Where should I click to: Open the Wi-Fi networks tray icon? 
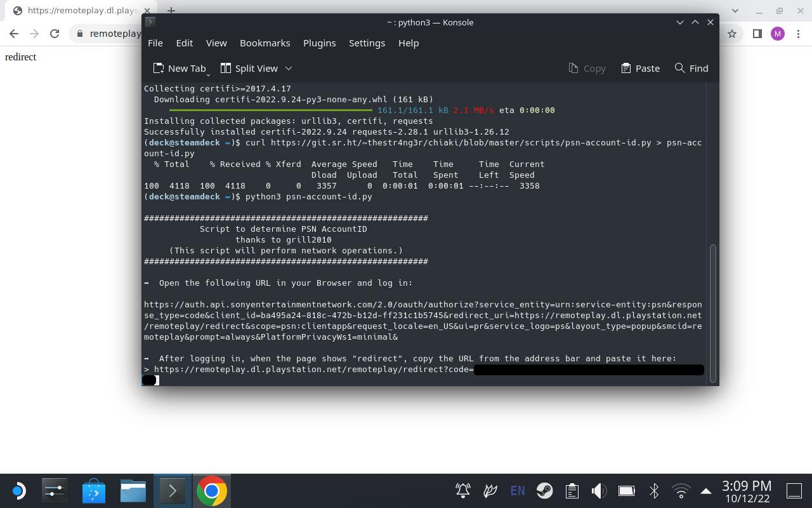[681, 491]
